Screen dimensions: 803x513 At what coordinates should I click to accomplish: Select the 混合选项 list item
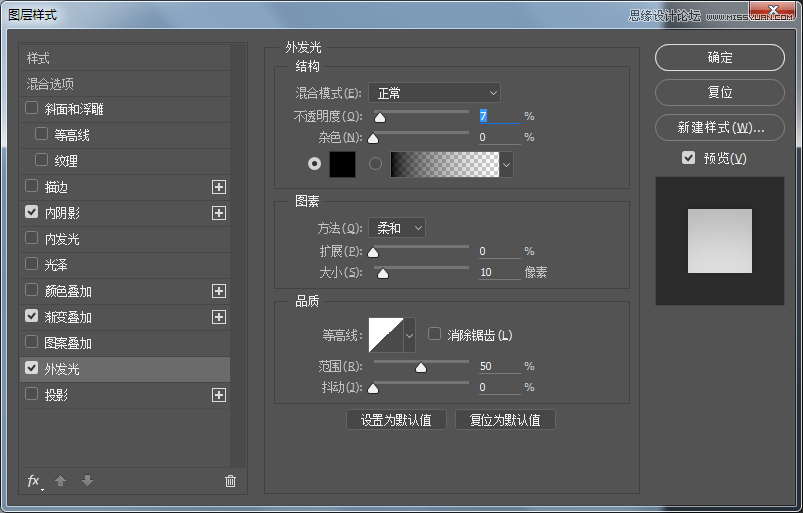tap(125, 84)
